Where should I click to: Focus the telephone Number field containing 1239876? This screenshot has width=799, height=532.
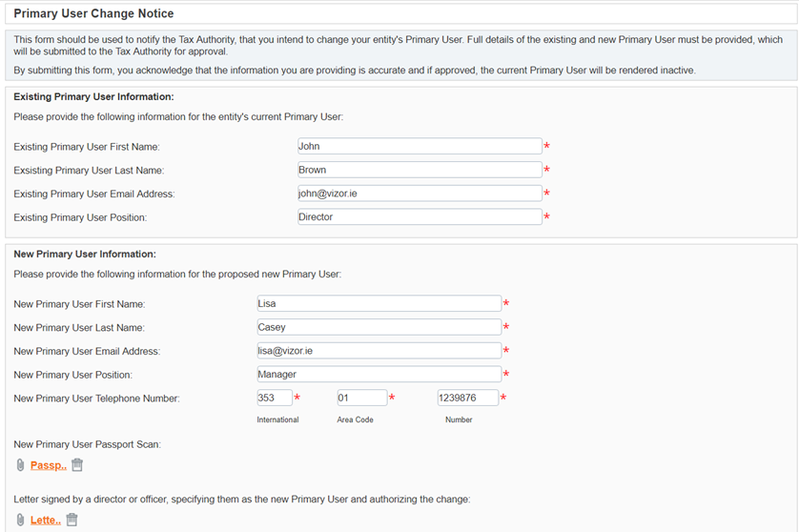[x=467, y=398]
